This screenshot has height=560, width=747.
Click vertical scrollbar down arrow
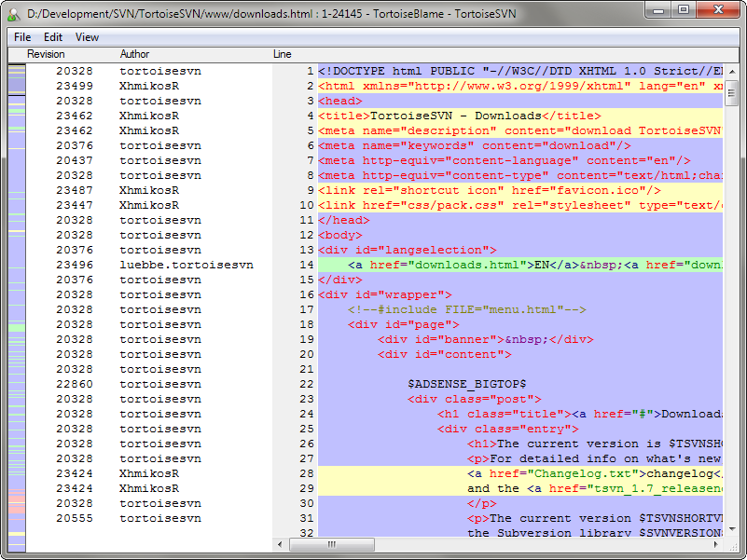pos(731,530)
